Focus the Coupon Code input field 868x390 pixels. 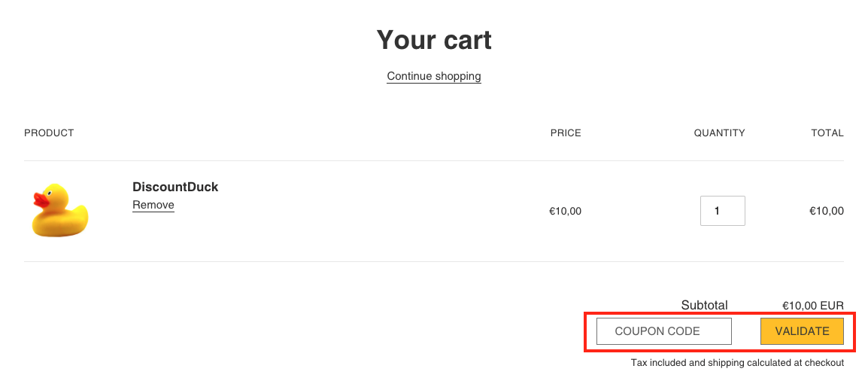[663, 331]
